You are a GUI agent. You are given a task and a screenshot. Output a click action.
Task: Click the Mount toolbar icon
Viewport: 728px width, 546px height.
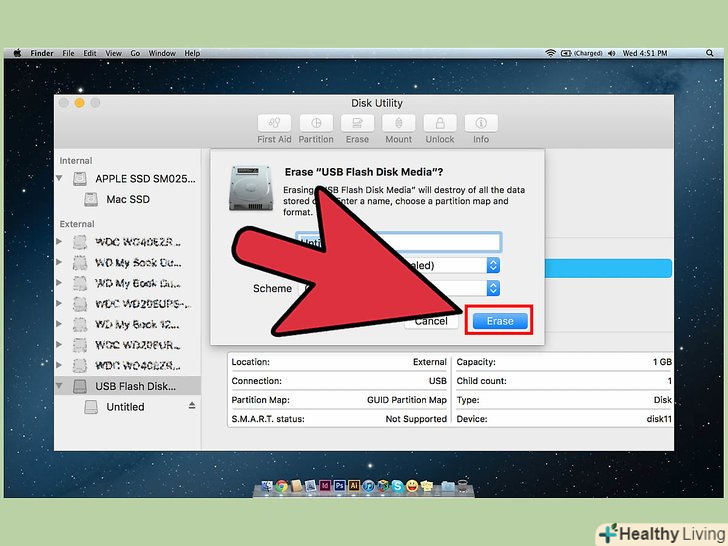[398, 123]
